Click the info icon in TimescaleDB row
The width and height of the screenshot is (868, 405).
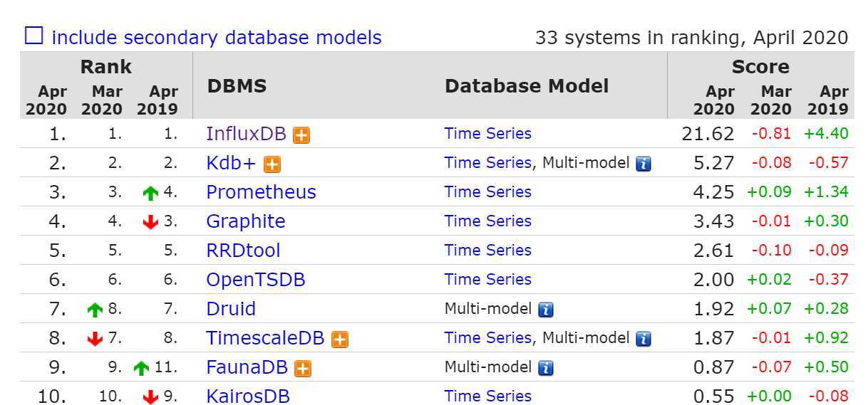[x=644, y=339]
